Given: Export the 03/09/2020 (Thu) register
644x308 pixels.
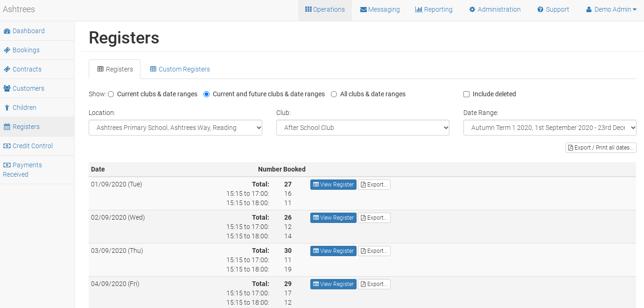Looking at the screenshot, I should [374, 251].
